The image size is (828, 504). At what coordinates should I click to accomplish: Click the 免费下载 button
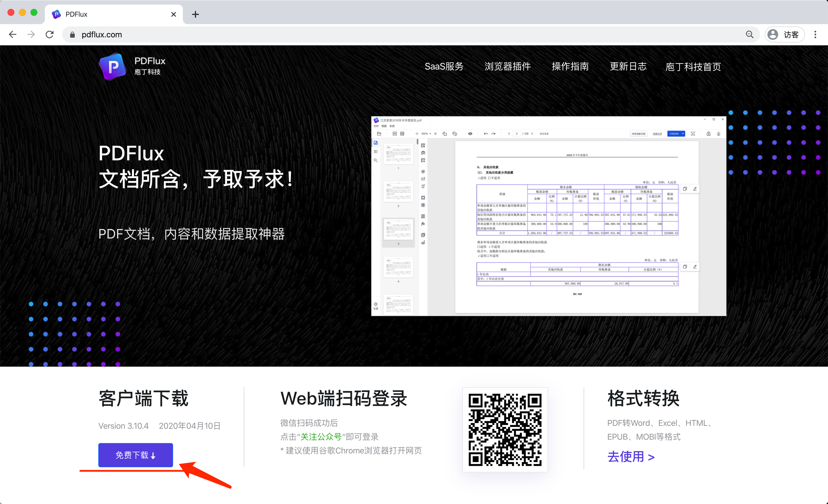point(135,455)
